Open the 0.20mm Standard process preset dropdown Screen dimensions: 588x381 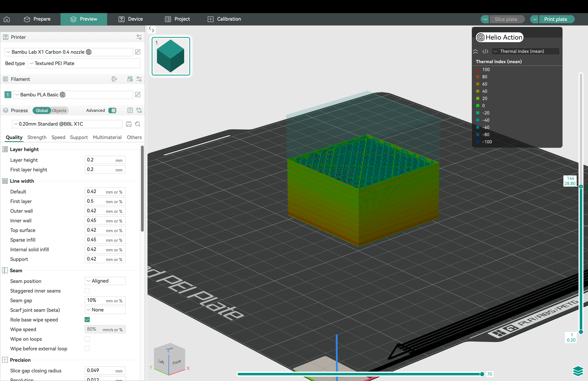[x=67, y=124]
